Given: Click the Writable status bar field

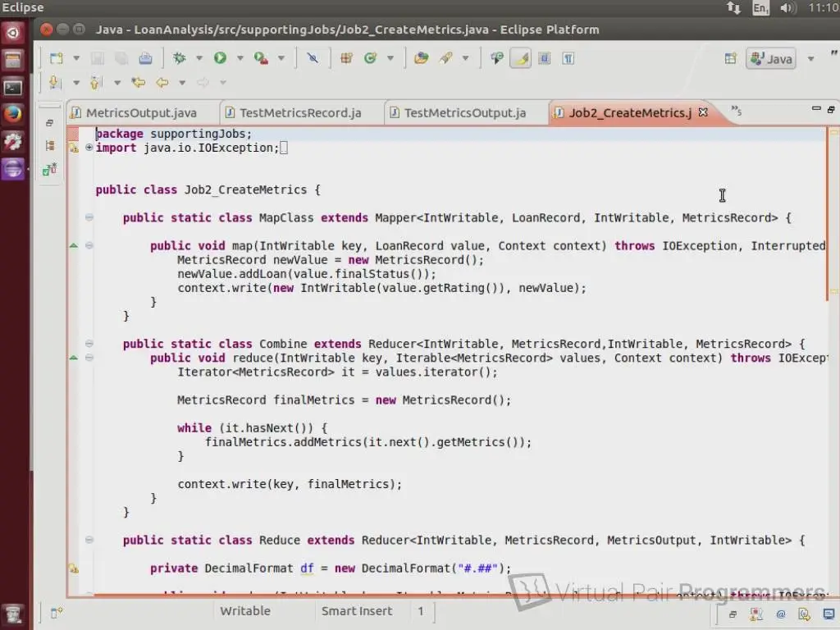Looking at the screenshot, I should point(245,610).
